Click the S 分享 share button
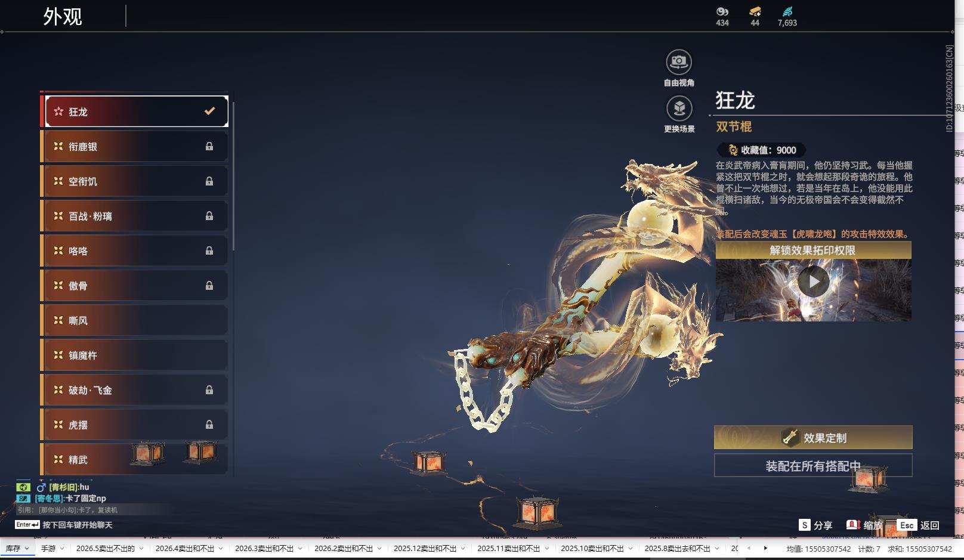This screenshot has width=964, height=560. (x=815, y=525)
